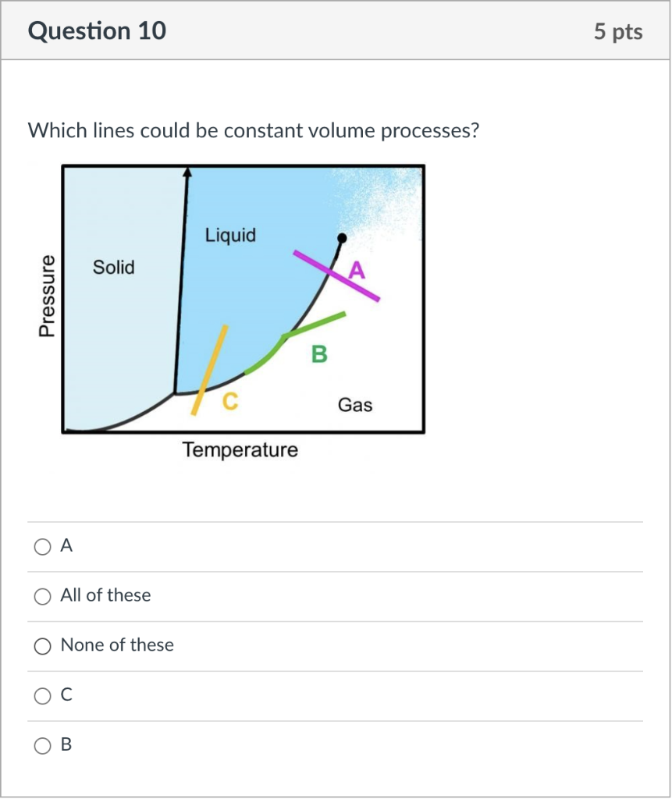Click the Question 10 header
Viewport: 672px width, 799px height.
[96, 31]
